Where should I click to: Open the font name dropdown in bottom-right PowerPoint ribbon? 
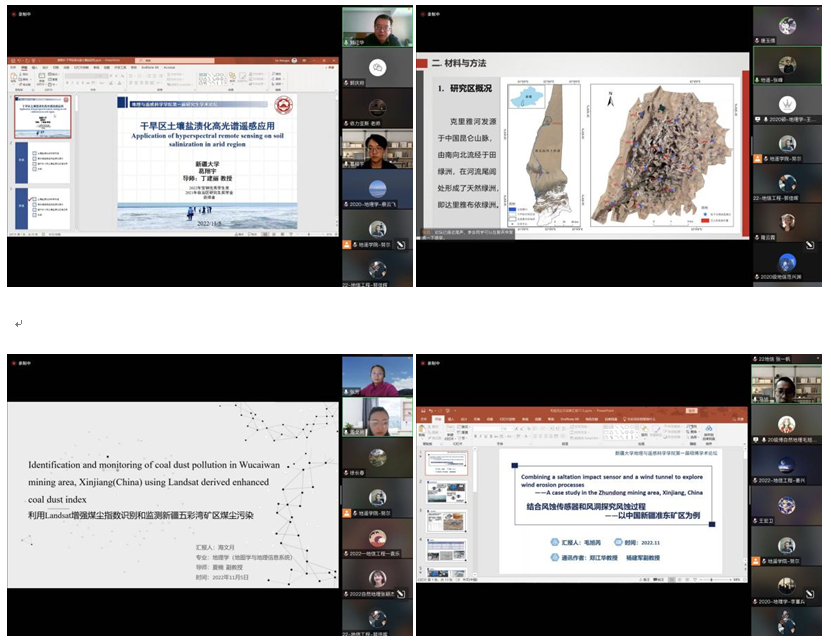click(490, 427)
